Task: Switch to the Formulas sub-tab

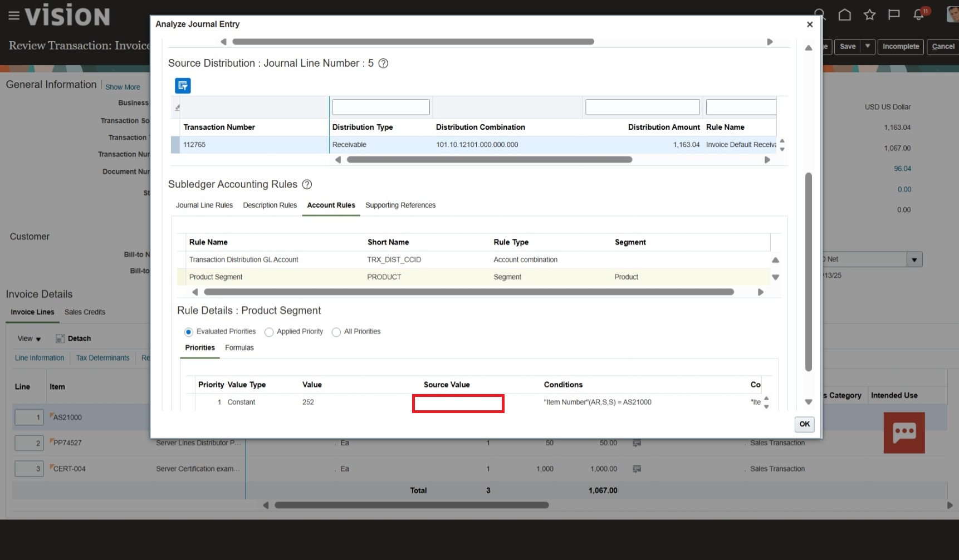Action: pos(239,348)
